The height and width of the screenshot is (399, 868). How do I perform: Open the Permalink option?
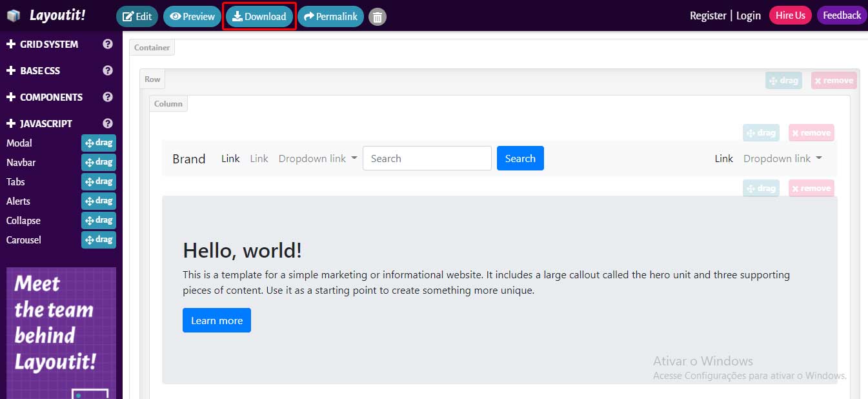pyautogui.click(x=330, y=17)
